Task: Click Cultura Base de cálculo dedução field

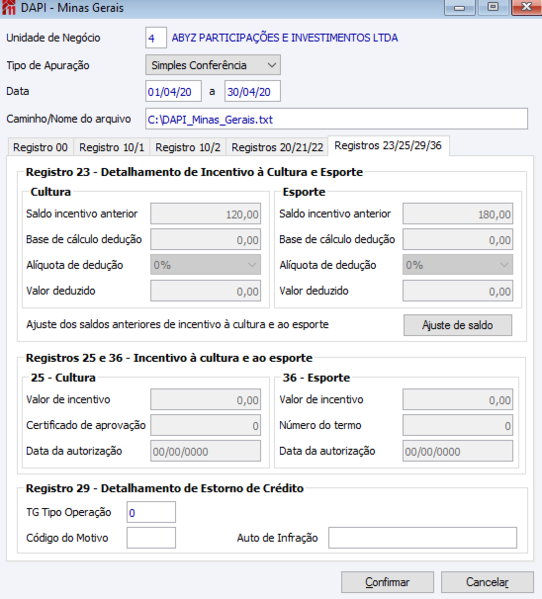Action: [x=205, y=239]
